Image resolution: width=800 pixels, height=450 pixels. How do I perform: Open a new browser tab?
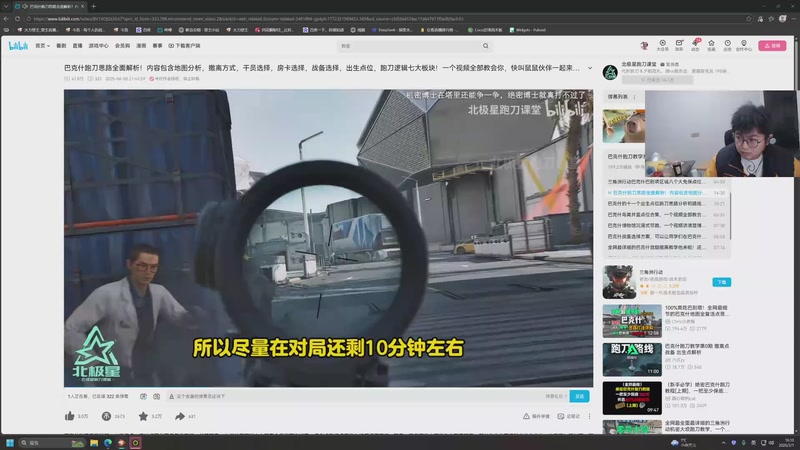point(93,6)
